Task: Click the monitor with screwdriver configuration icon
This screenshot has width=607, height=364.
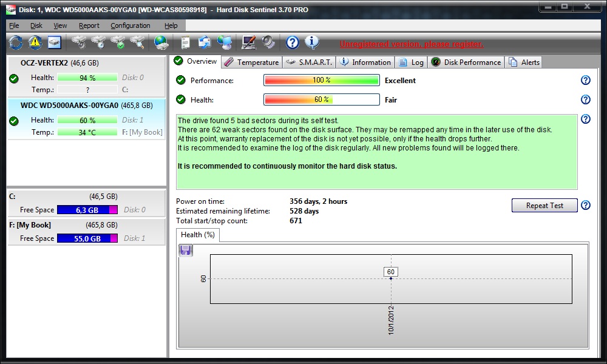Action: [248, 42]
